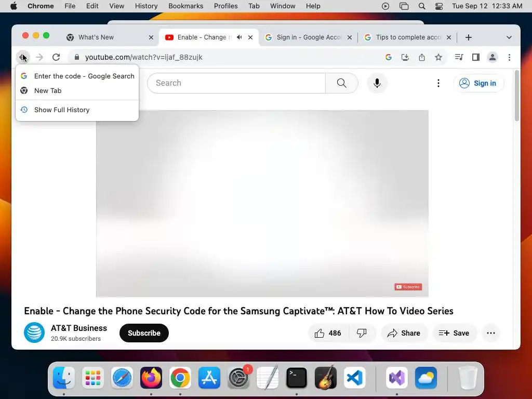Click the video player area
The image size is (532, 399).
click(x=262, y=204)
